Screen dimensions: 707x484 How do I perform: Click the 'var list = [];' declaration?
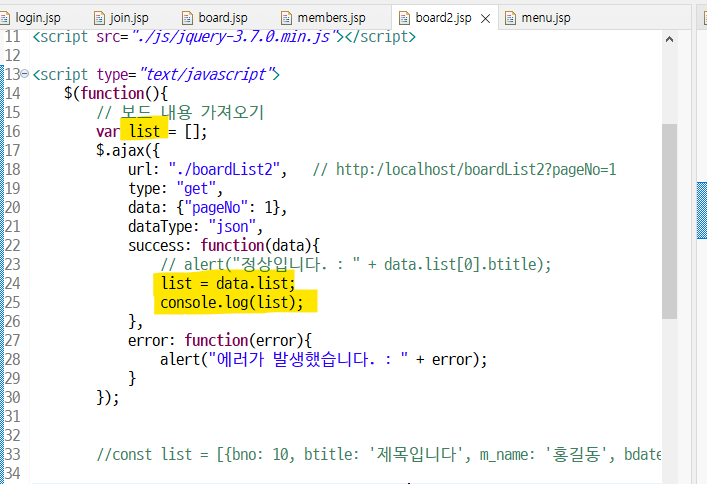click(152, 132)
